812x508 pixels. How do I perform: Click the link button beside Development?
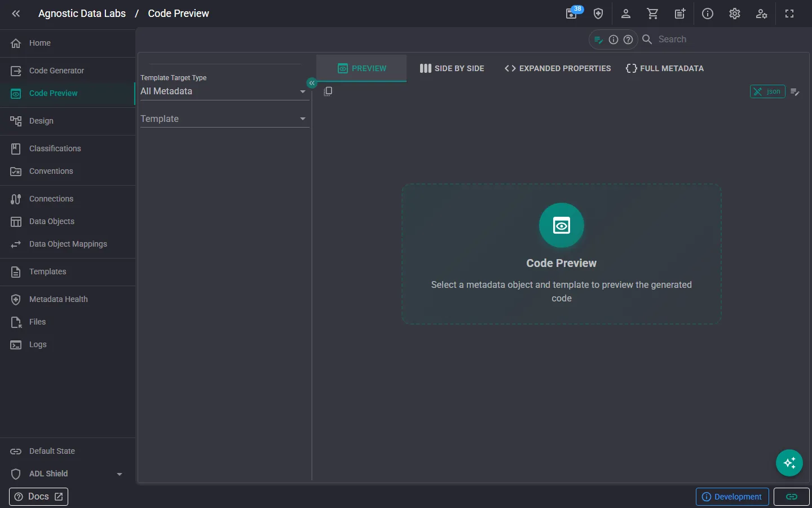pyautogui.click(x=792, y=497)
